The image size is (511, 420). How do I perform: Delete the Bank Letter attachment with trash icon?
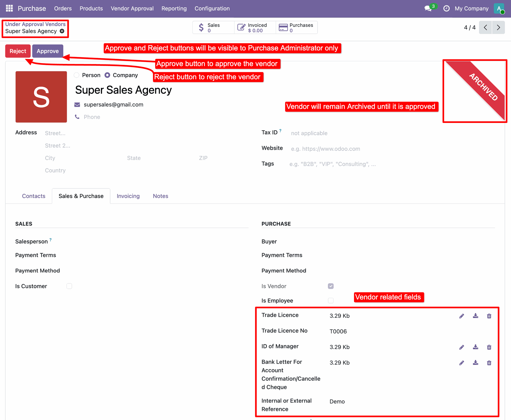point(489,363)
